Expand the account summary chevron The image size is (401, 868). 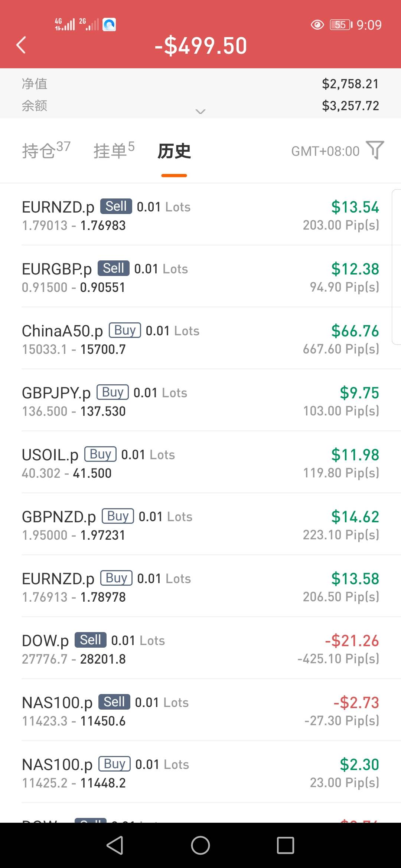tap(200, 111)
